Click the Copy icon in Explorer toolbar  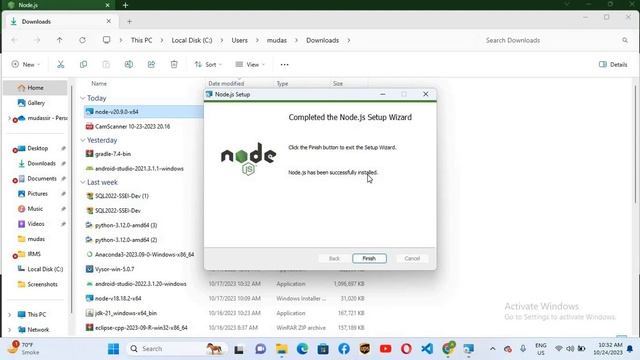click(x=83, y=64)
